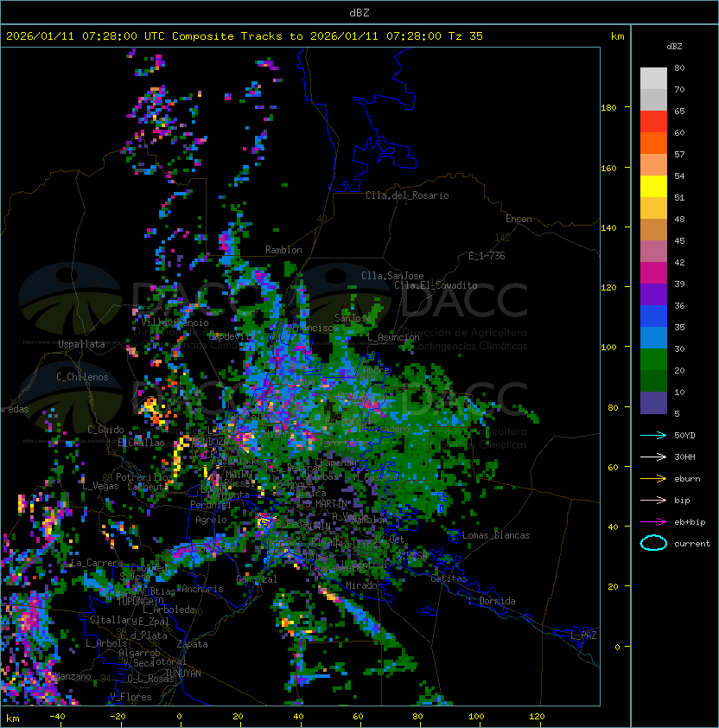Click the 'Manzano' map label
The width and height of the screenshot is (719, 728).
pos(73,676)
